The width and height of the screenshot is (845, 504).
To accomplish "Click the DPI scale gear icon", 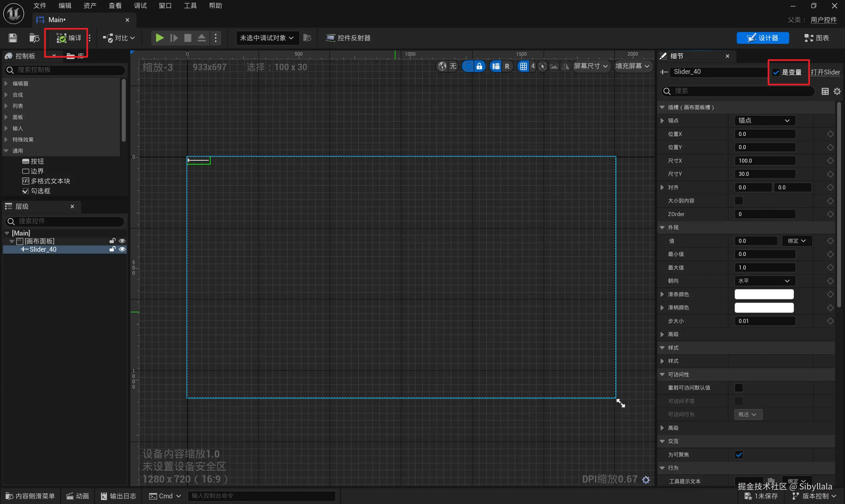I will click(646, 480).
